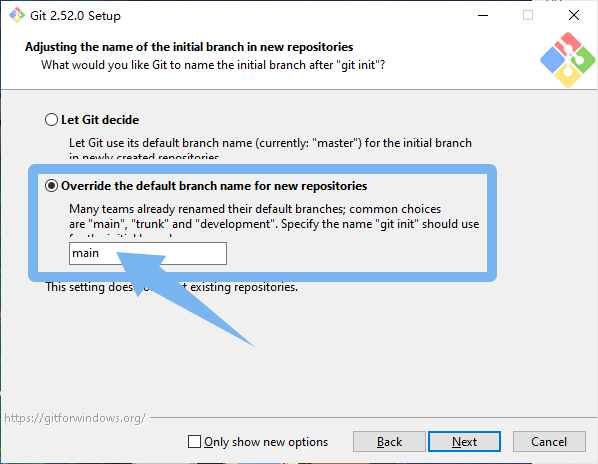Click the git init question subtitle
The width and height of the screenshot is (598, 464).
pos(213,65)
